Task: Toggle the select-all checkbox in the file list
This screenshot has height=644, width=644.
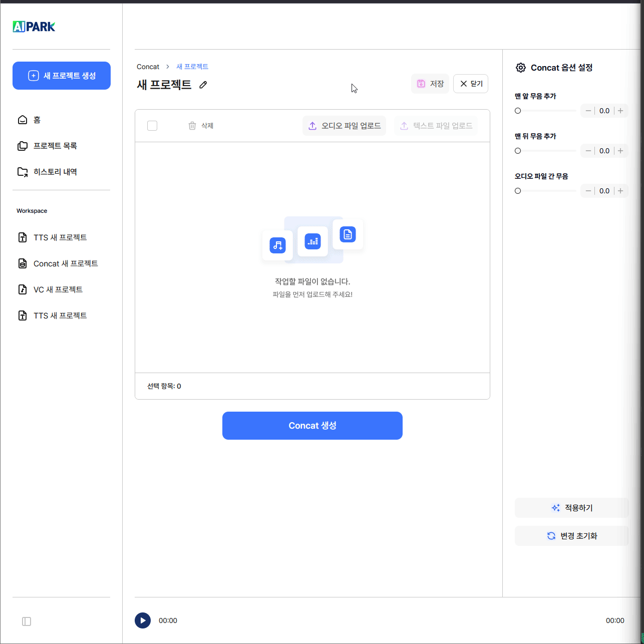Action: point(152,126)
